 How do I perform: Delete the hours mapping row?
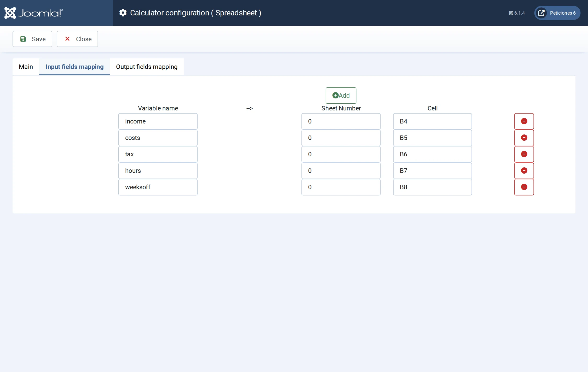click(x=524, y=170)
